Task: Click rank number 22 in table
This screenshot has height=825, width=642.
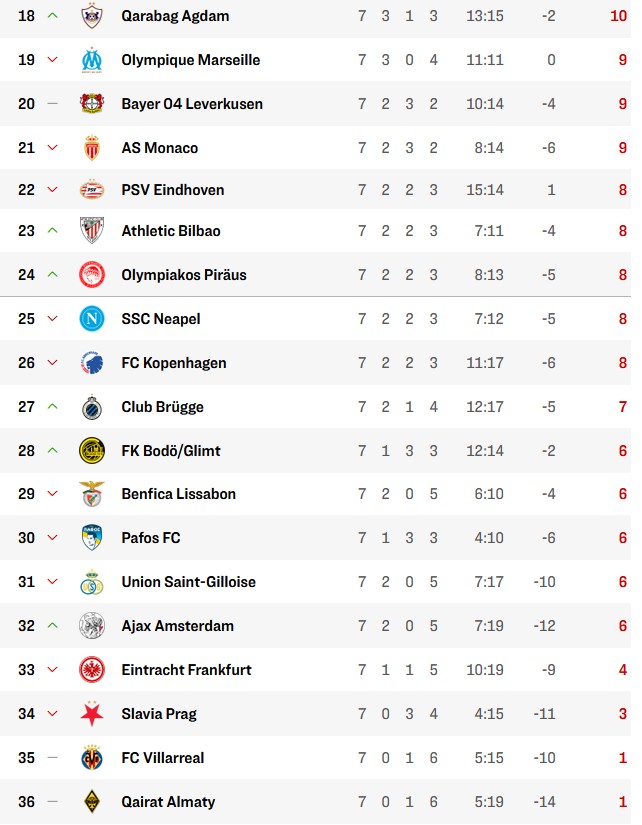Action: click(26, 190)
